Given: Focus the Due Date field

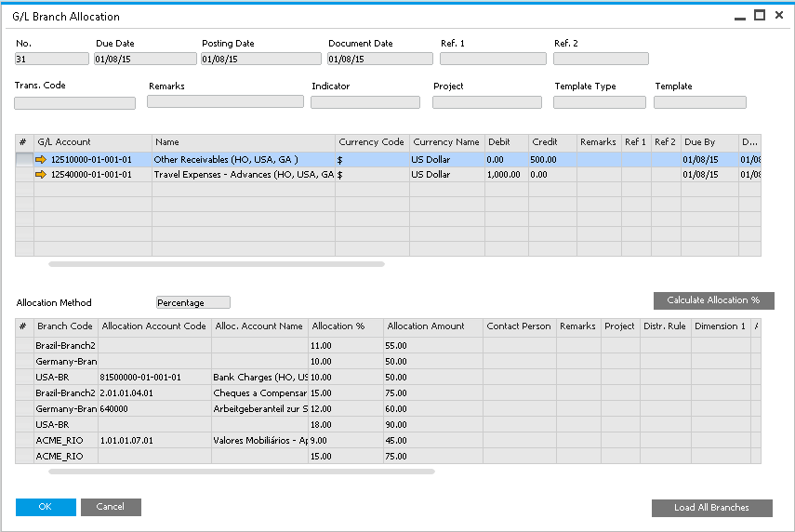Looking at the screenshot, I should point(145,59).
